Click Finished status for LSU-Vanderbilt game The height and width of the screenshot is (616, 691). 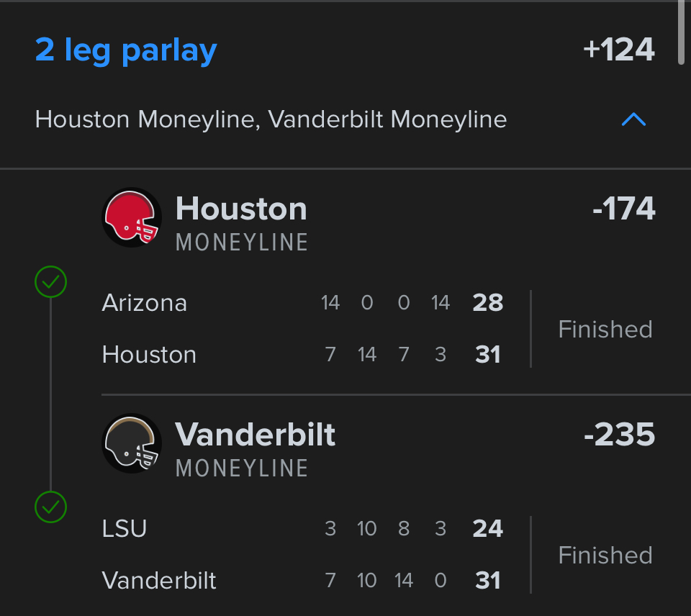[x=605, y=556]
